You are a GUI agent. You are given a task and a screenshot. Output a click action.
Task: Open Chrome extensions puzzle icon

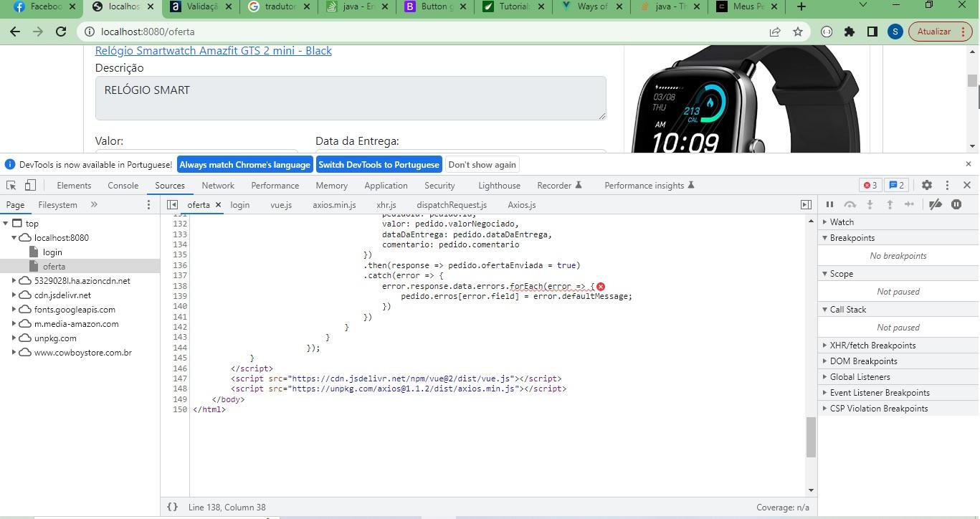click(850, 32)
